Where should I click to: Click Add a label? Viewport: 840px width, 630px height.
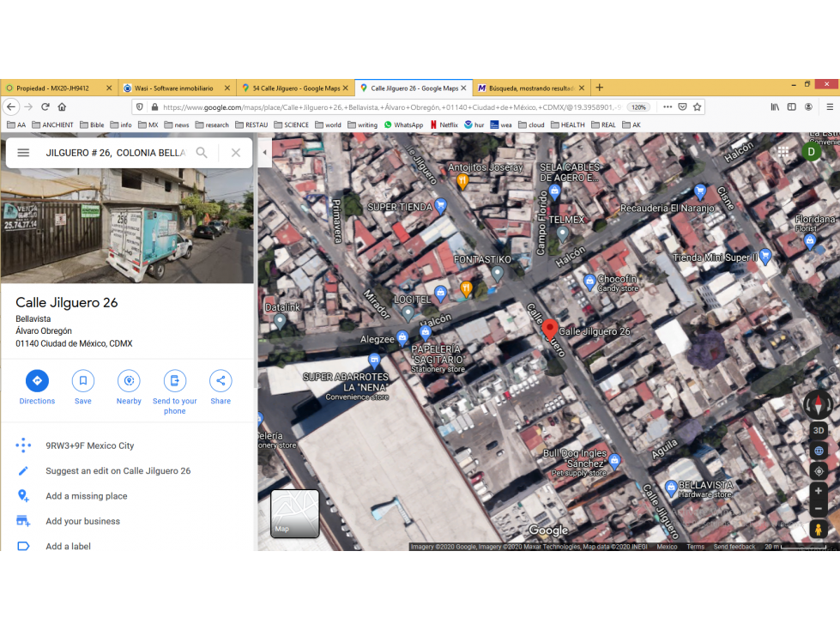[68, 547]
